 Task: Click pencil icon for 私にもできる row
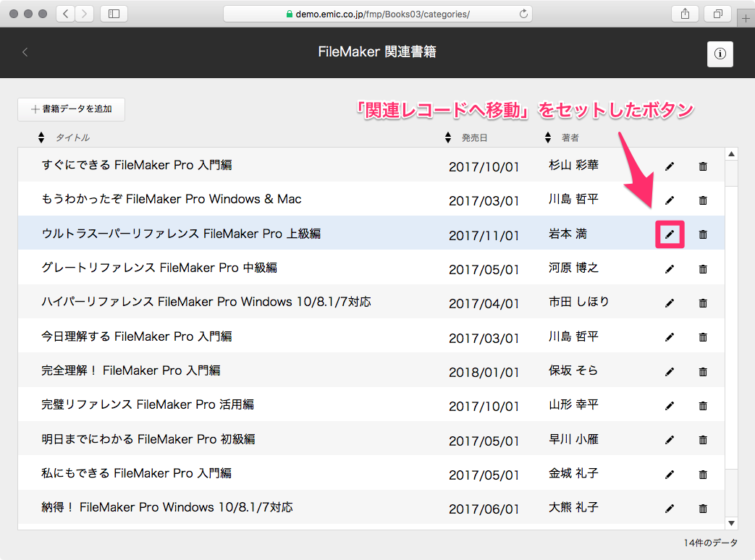(670, 475)
